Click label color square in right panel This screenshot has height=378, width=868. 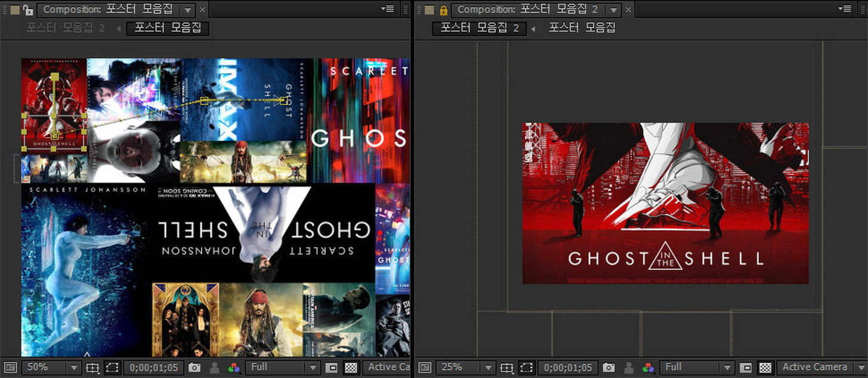tap(430, 10)
